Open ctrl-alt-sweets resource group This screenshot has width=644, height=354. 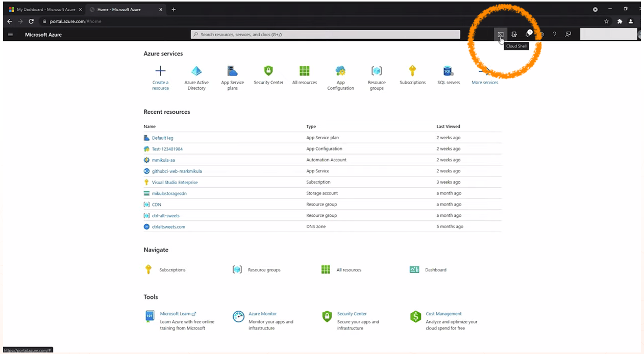(166, 215)
